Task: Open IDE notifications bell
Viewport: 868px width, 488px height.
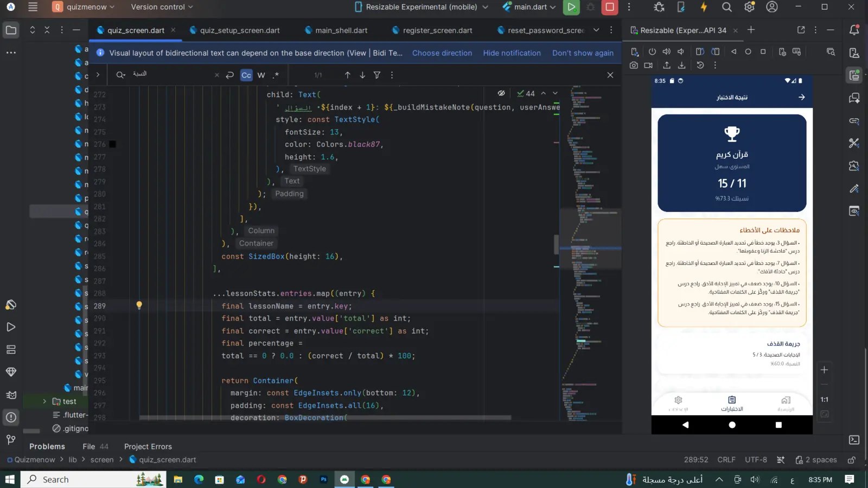Action: 854,30
